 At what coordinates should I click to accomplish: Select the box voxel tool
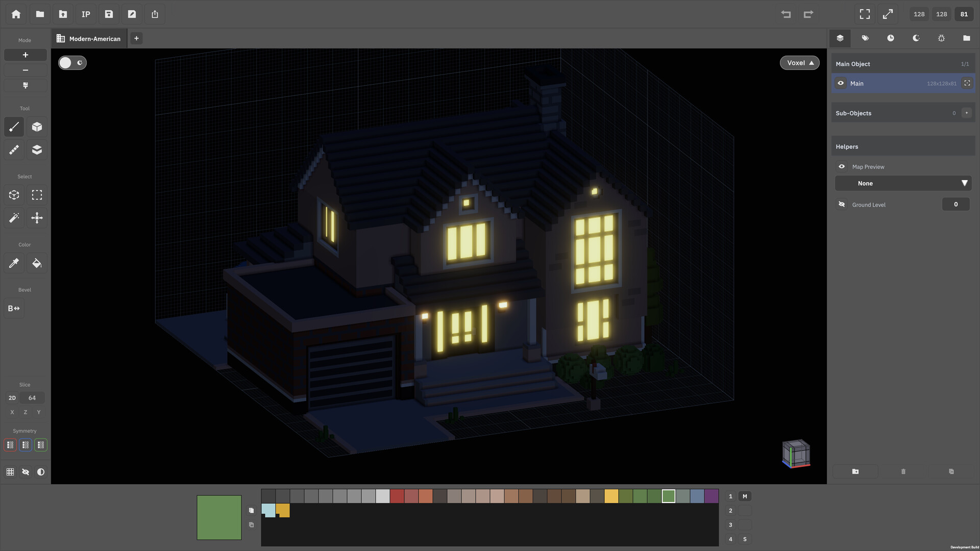tap(37, 127)
